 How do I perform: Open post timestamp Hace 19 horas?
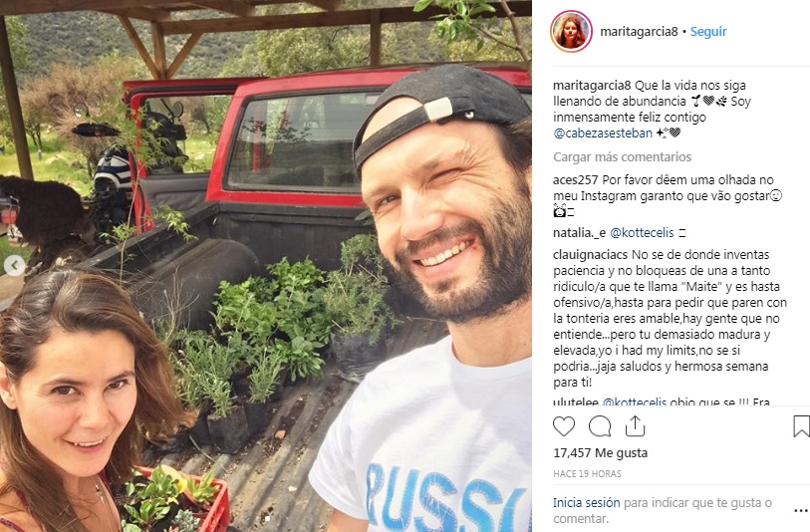pyautogui.click(x=587, y=473)
